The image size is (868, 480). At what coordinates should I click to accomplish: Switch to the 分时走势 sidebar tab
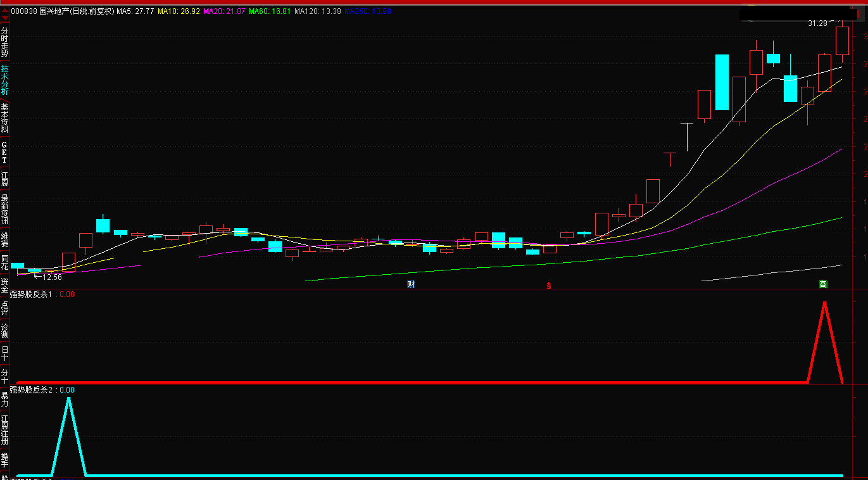(5, 42)
